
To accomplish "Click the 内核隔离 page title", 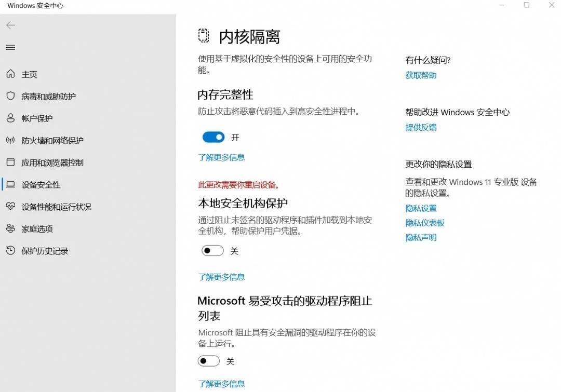I will (250, 37).
